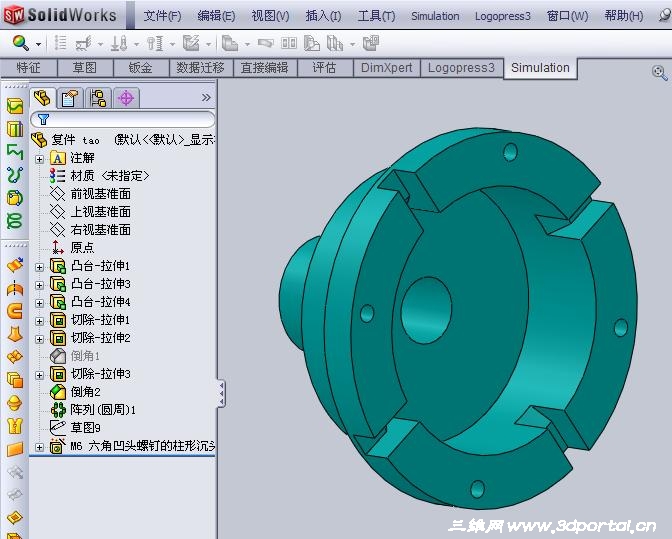Switch to the Logopress3 command tab

[x=461, y=68]
